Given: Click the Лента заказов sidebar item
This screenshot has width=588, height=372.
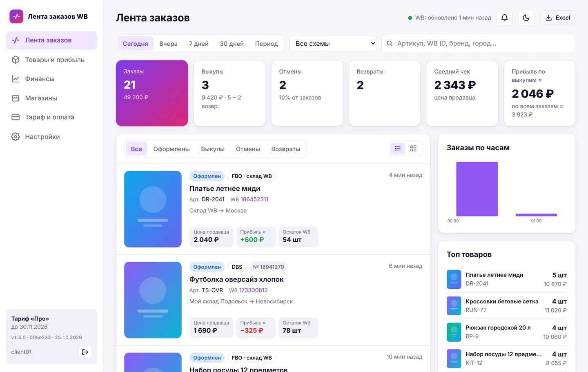Looking at the screenshot, I should [51, 40].
